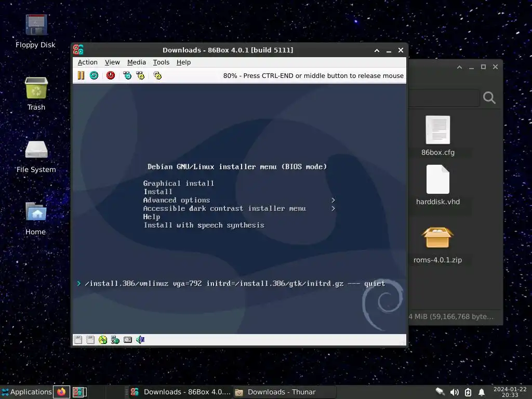Open the search icon in Thunar
This screenshot has height=399, width=532.
click(489, 98)
